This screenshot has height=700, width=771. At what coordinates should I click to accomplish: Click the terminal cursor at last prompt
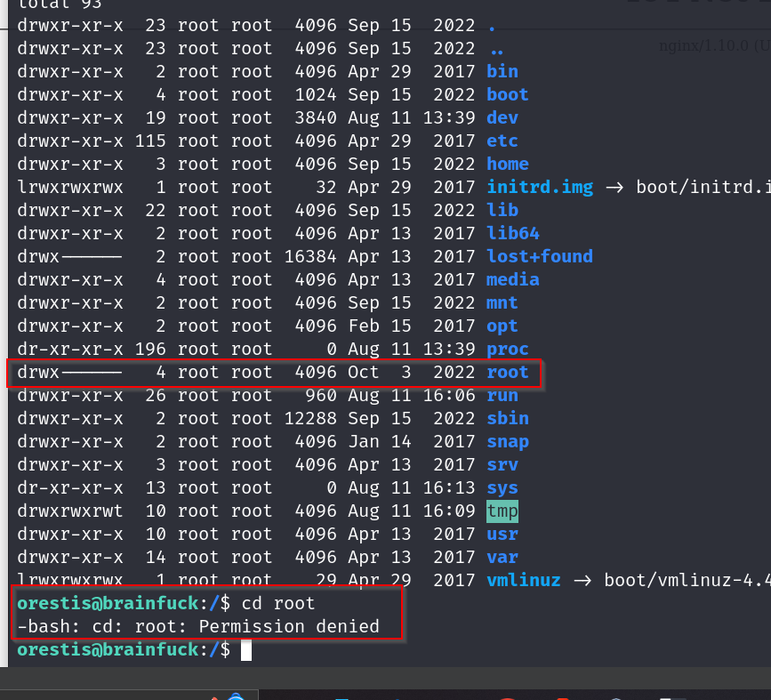(246, 650)
